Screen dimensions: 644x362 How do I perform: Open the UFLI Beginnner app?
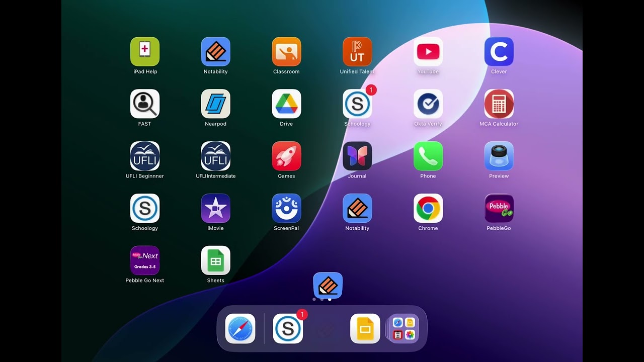145,156
